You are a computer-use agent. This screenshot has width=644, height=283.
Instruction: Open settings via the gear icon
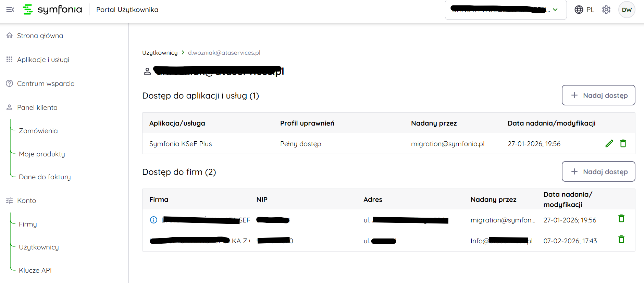click(606, 10)
